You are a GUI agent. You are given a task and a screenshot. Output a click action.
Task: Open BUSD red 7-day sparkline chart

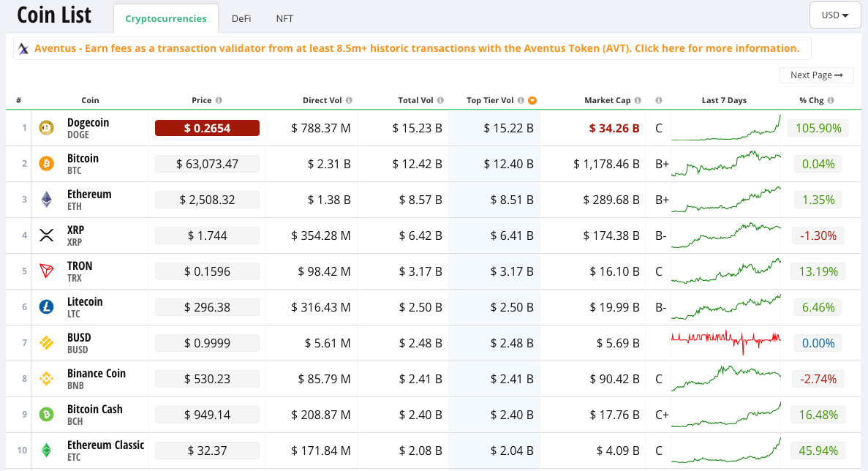coord(725,343)
